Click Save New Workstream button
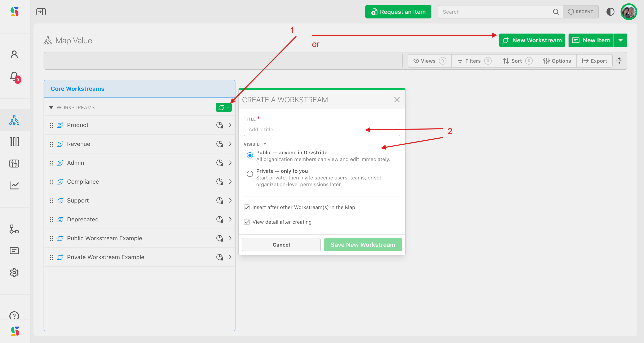This screenshot has height=343, width=644. [x=363, y=245]
